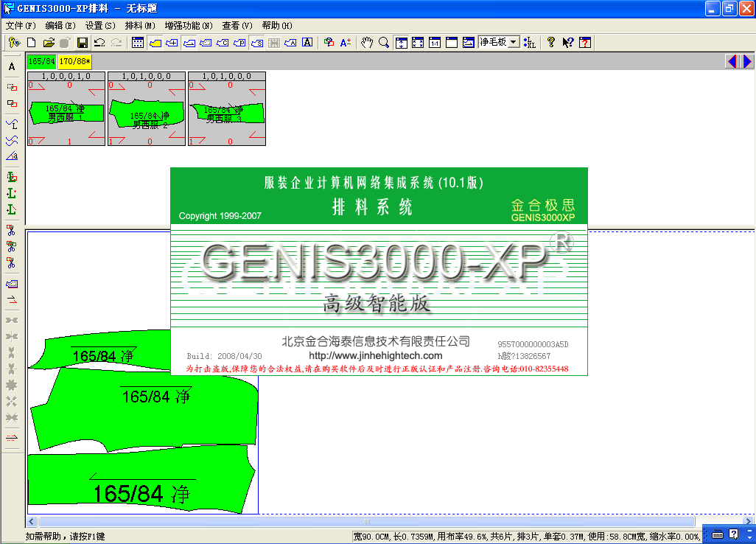
Task: Click the fit-to-window view toolbar icon
Action: [418, 43]
